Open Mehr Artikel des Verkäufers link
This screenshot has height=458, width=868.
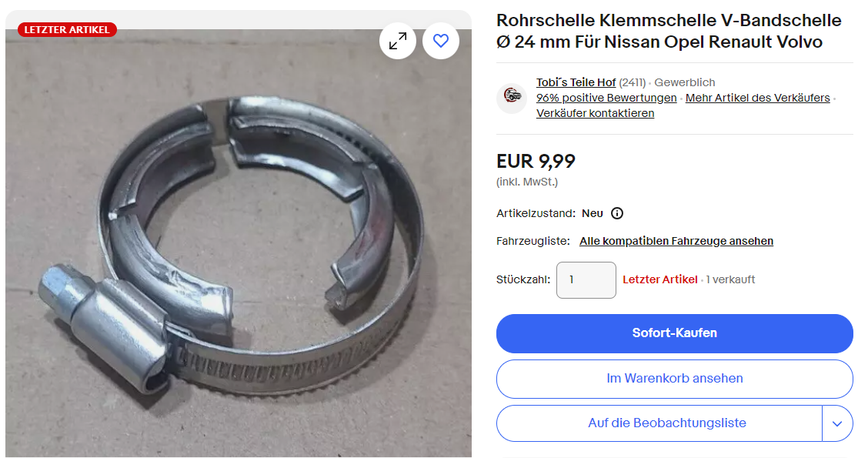(x=757, y=98)
